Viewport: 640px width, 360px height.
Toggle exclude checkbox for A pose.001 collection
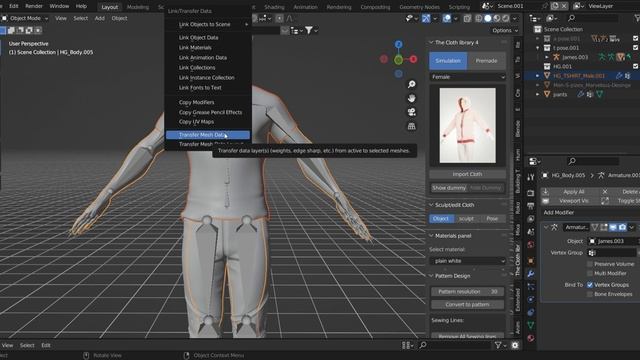(636, 38)
